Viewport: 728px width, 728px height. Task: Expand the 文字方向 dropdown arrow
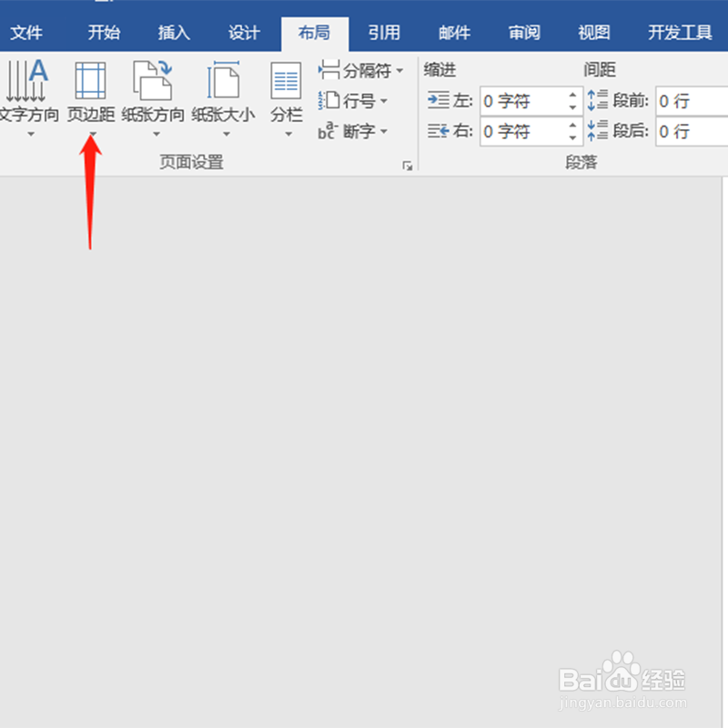(31, 134)
